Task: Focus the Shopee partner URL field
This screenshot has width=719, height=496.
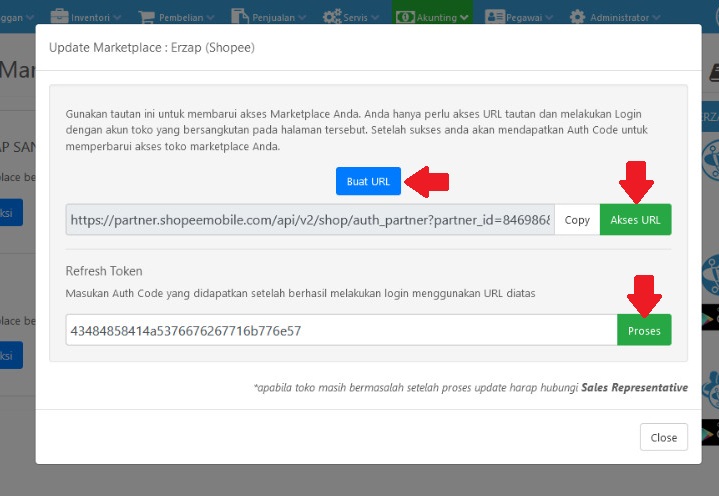Action: [x=310, y=220]
